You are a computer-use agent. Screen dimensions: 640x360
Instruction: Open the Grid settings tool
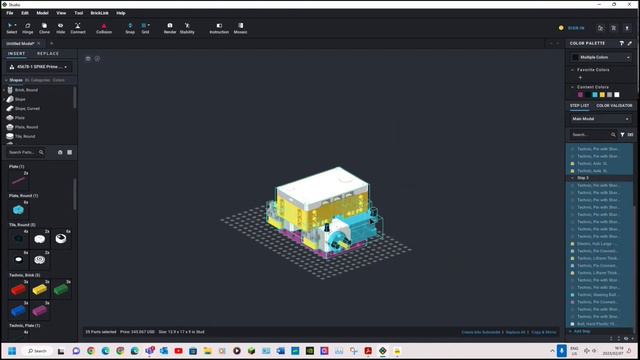click(145, 28)
